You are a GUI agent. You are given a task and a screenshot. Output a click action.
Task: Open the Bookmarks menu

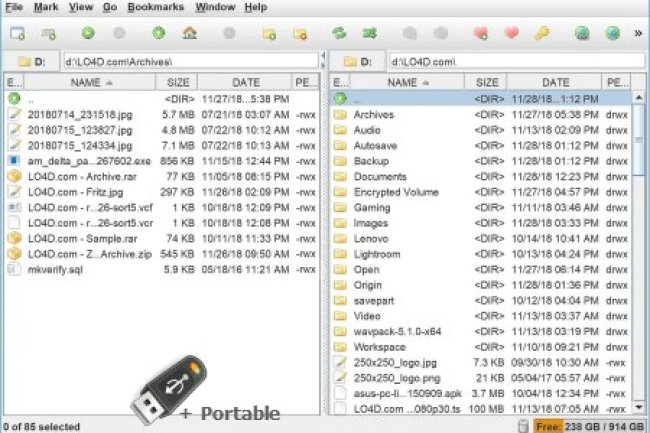155,7
